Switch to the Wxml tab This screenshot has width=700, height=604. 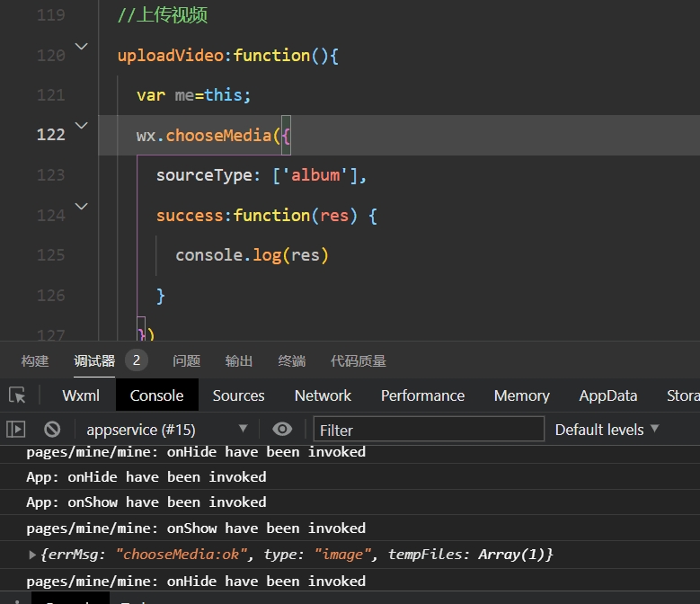tap(81, 395)
